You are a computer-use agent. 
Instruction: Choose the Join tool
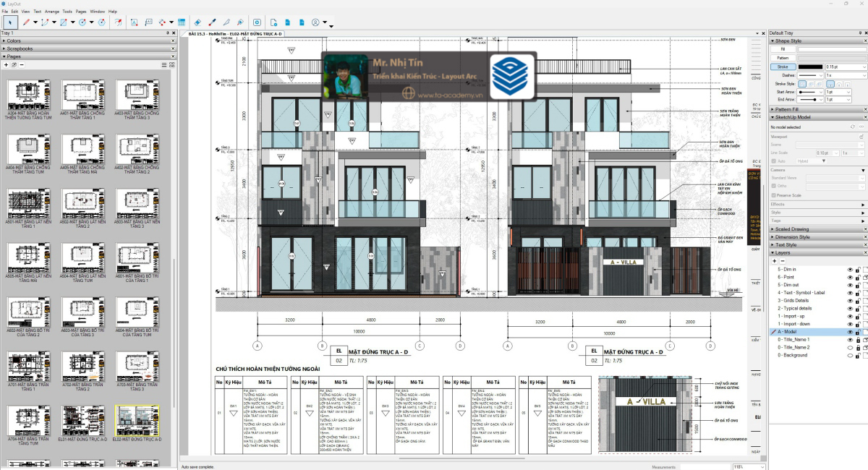point(241,22)
